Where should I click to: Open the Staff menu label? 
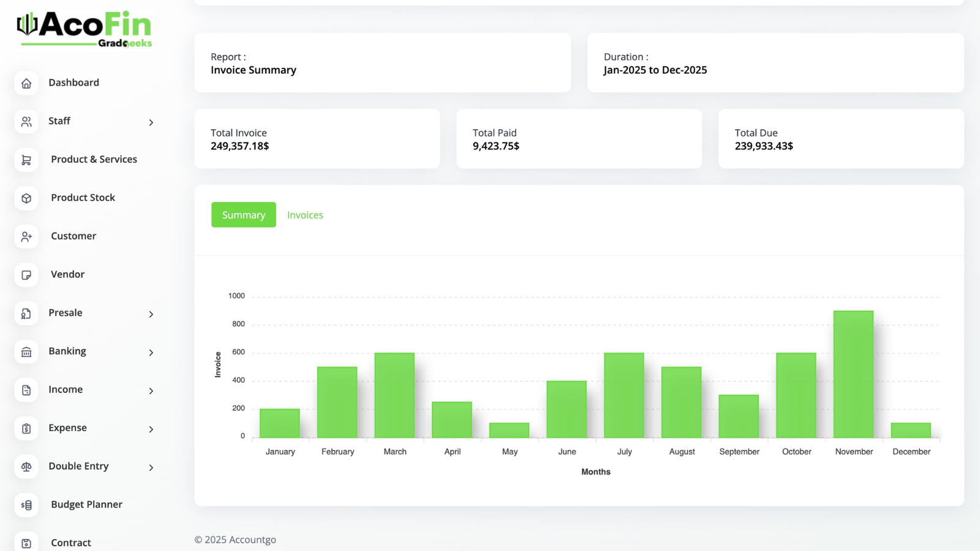[59, 121]
